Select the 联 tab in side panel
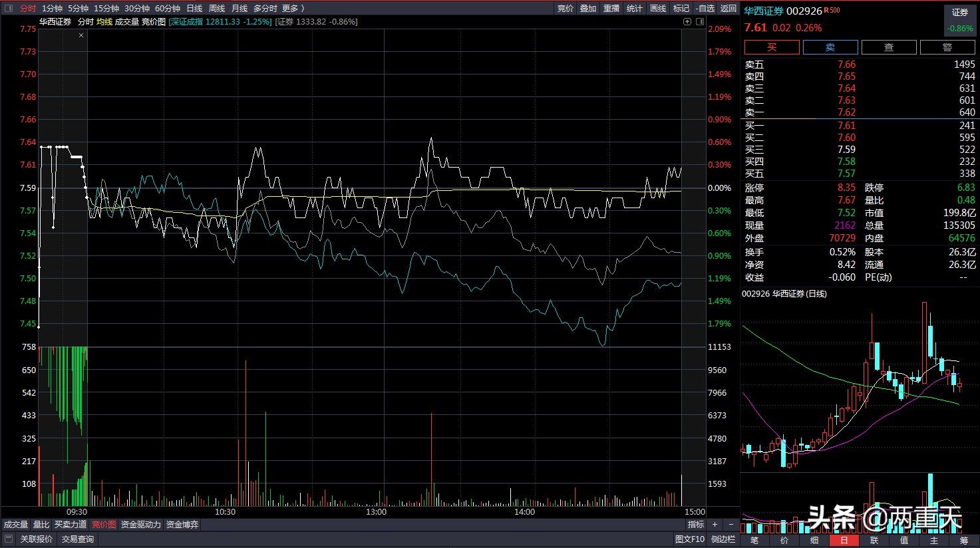The width and height of the screenshot is (980, 548). click(874, 541)
